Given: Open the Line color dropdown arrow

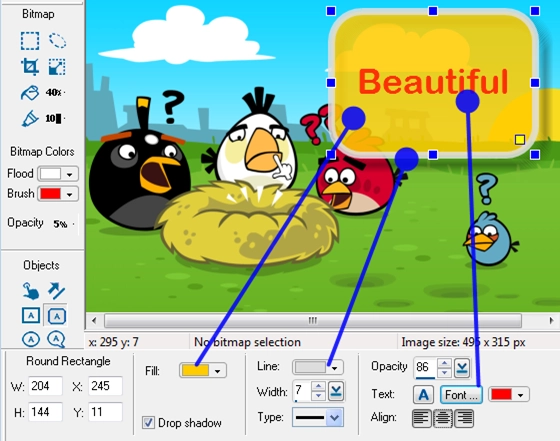Looking at the screenshot, I should pos(335,367).
